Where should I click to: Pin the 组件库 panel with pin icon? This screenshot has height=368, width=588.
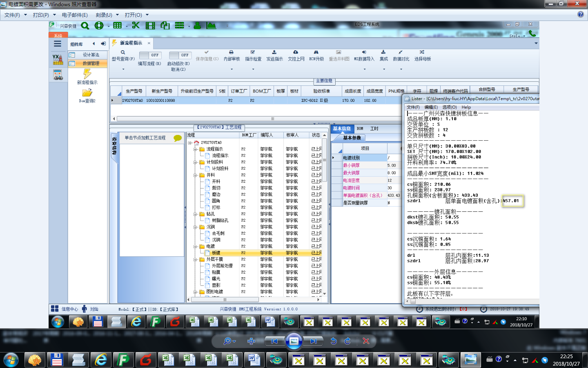coord(103,44)
